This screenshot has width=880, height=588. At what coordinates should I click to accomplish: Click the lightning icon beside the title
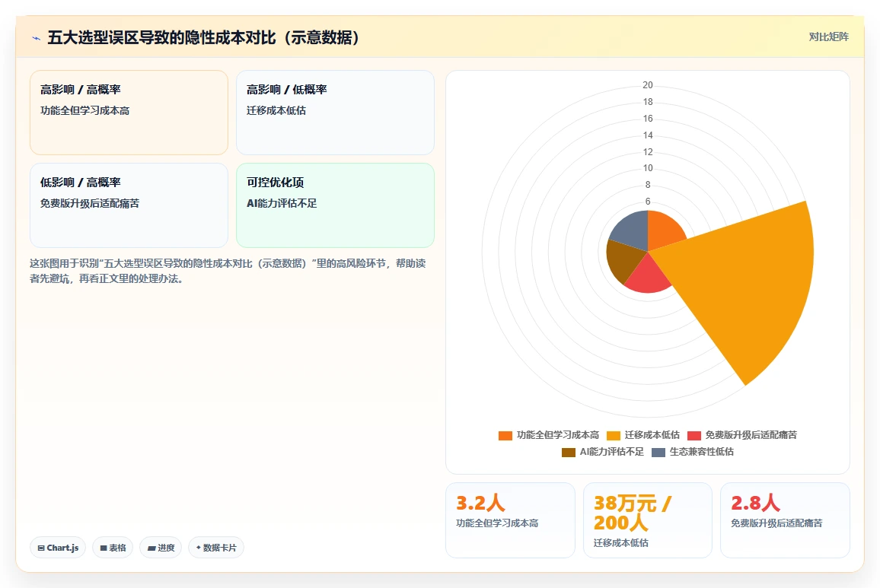[x=37, y=38]
